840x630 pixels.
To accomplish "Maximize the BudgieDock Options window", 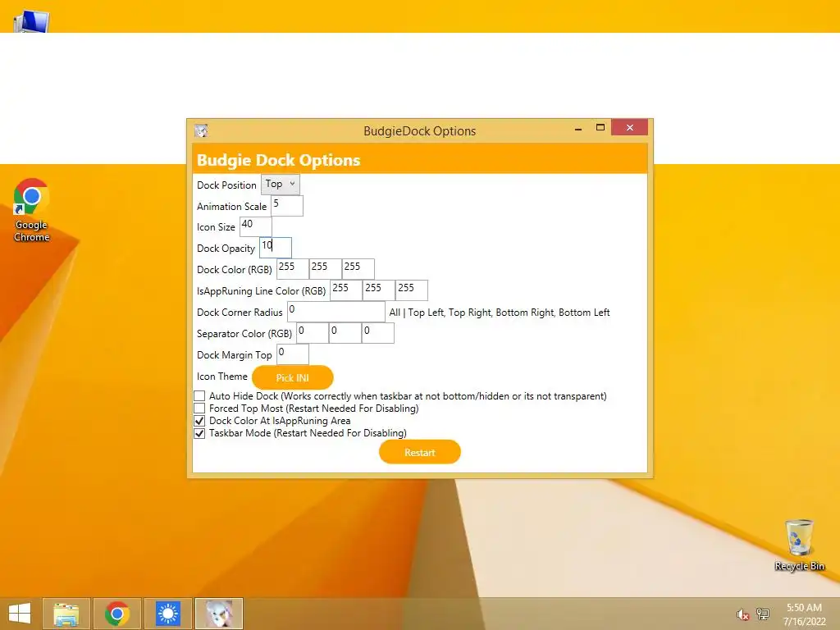I will point(600,127).
